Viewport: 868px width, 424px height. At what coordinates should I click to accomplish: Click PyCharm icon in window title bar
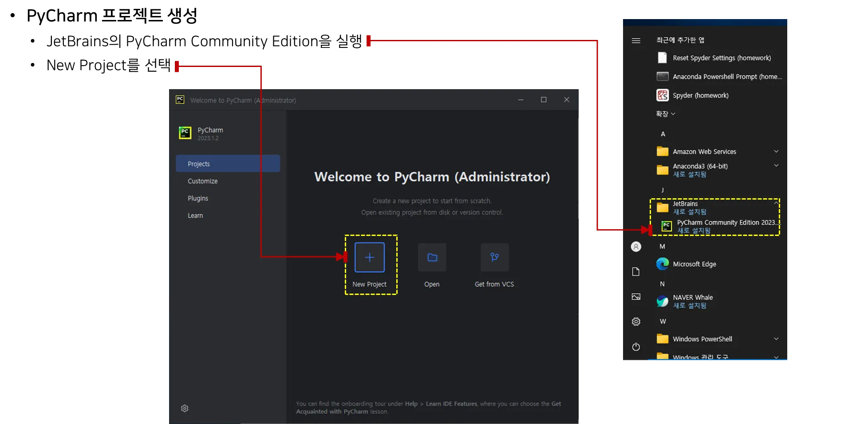[180, 99]
